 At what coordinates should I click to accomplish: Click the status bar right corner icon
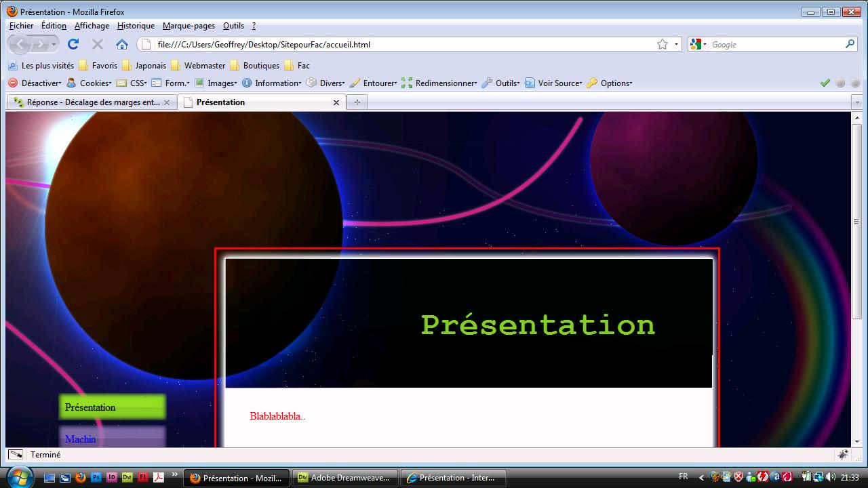(844, 455)
